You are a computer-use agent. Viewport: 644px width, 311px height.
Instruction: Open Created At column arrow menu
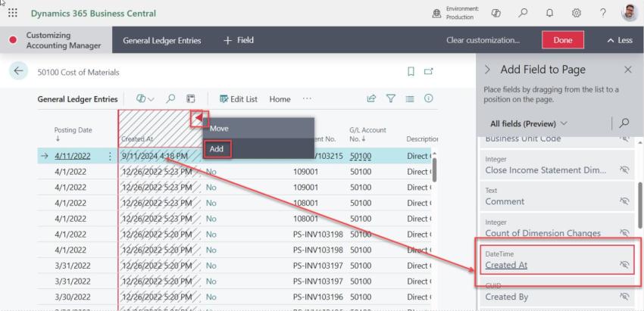coord(199,119)
